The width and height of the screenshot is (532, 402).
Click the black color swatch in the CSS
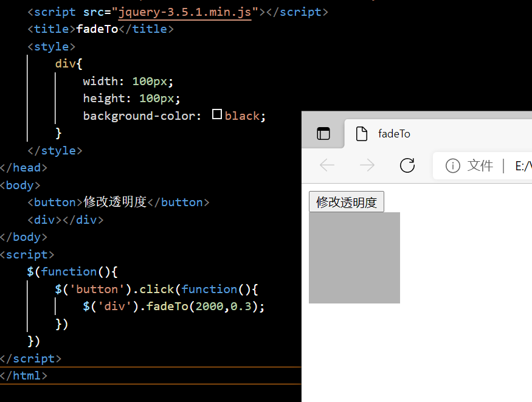pyautogui.click(x=217, y=113)
